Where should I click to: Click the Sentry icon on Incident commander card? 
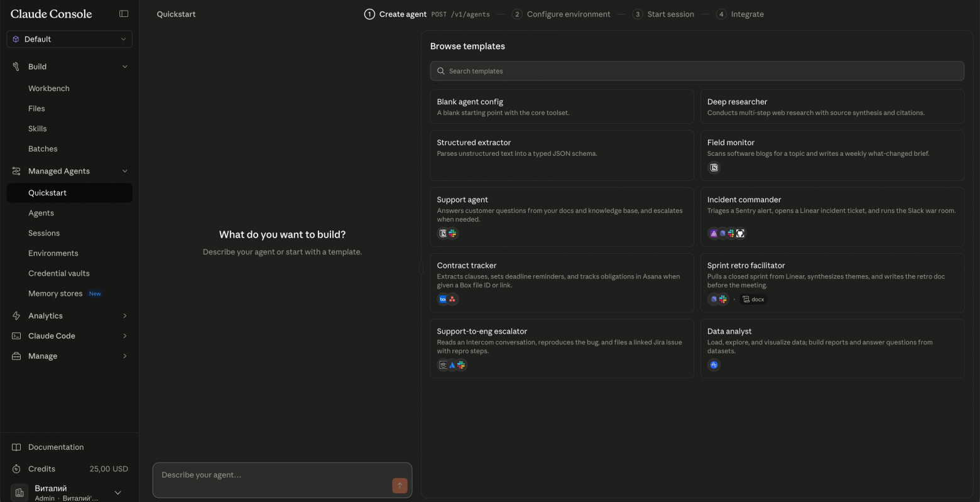pos(714,233)
